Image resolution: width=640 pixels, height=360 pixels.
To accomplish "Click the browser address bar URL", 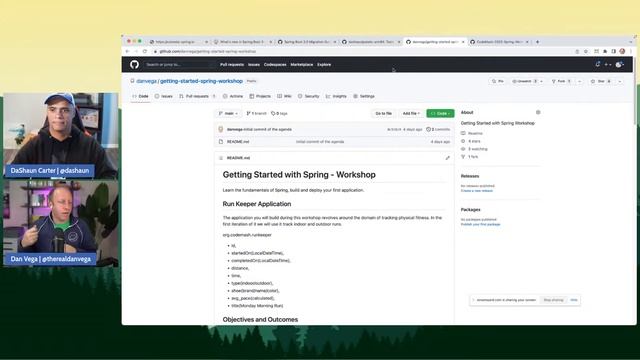I will pos(208,51).
